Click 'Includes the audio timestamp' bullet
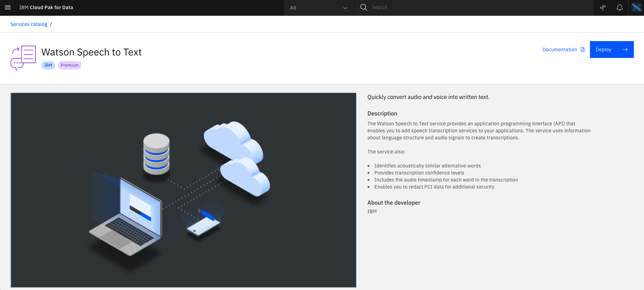The image size is (644, 290). point(446,180)
